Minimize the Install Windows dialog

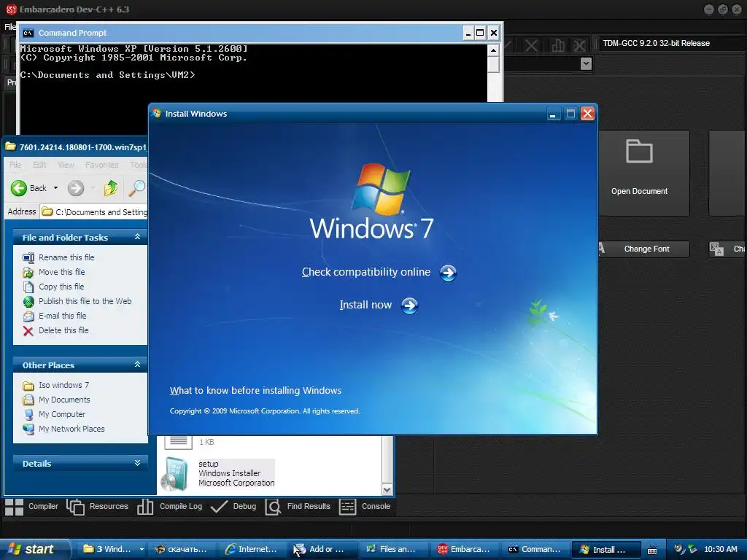point(553,114)
